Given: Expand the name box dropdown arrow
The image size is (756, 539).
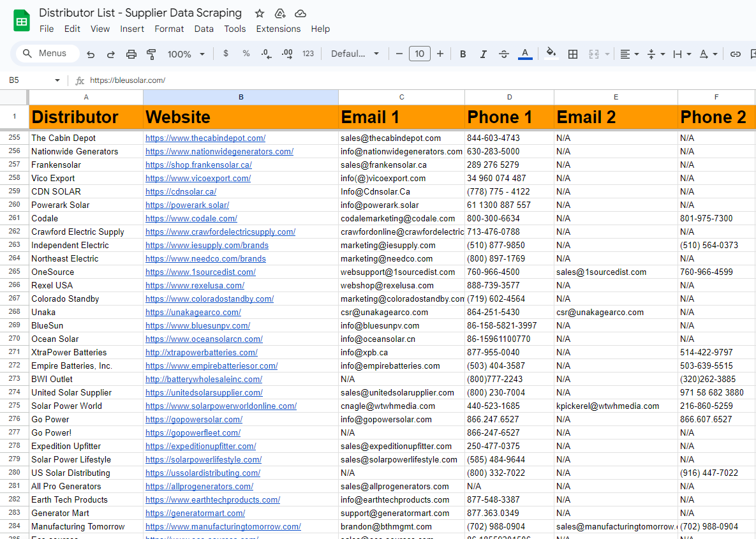Looking at the screenshot, I should tap(57, 80).
